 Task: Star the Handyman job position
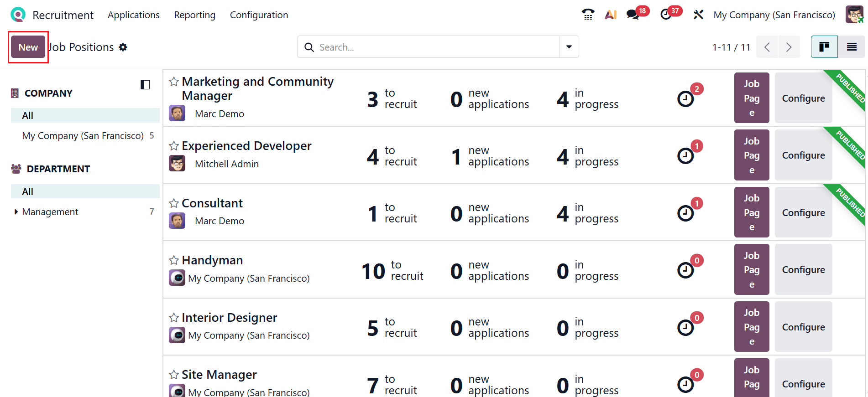point(174,260)
